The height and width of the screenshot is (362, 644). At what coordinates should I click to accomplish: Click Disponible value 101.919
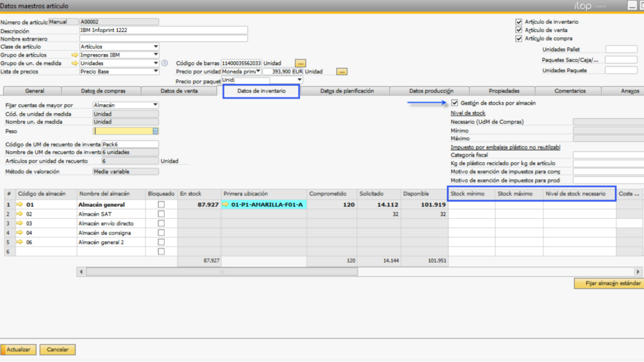[x=433, y=204]
